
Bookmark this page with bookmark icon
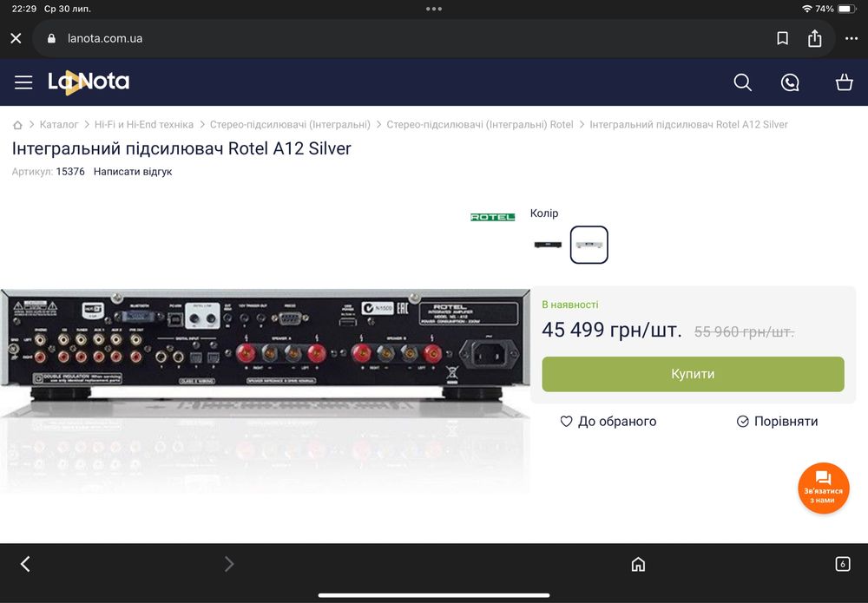pos(782,38)
